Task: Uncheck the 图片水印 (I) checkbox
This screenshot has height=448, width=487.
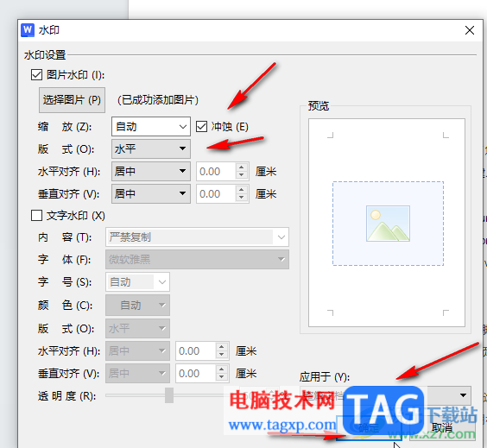Action: click(x=36, y=75)
